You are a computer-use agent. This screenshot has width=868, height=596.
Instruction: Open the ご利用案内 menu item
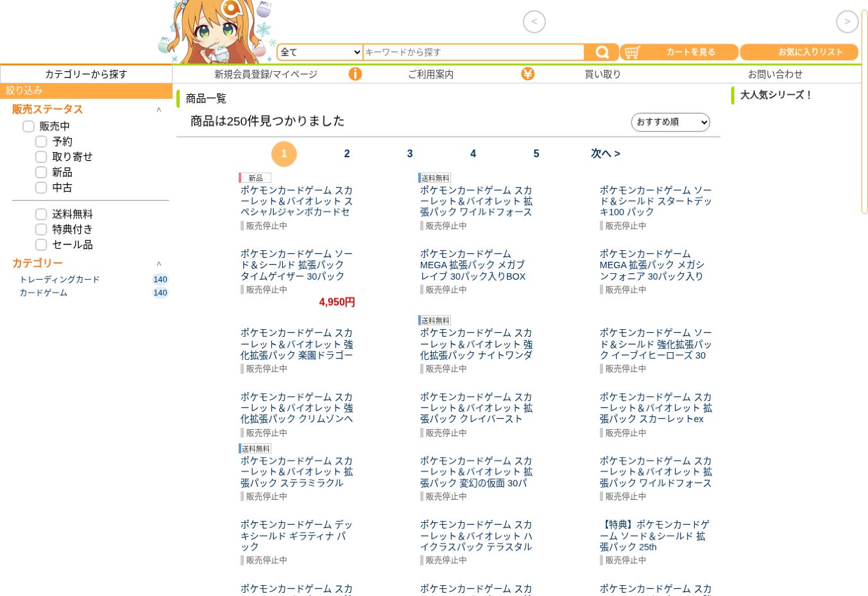[x=430, y=74]
